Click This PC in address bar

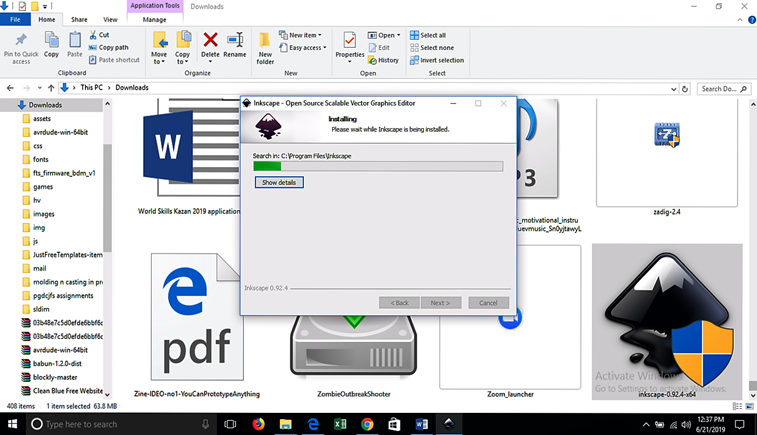coord(92,87)
